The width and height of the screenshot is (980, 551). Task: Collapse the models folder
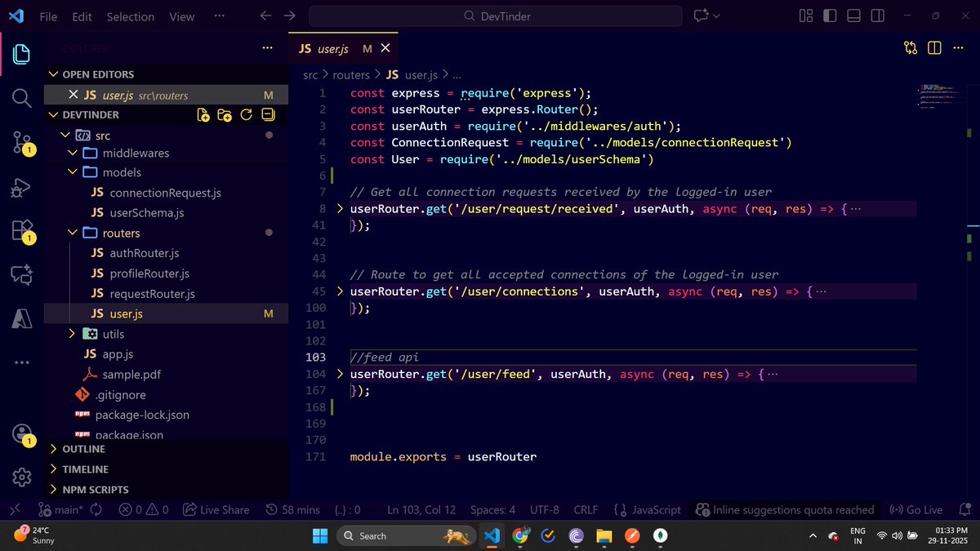pos(72,172)
